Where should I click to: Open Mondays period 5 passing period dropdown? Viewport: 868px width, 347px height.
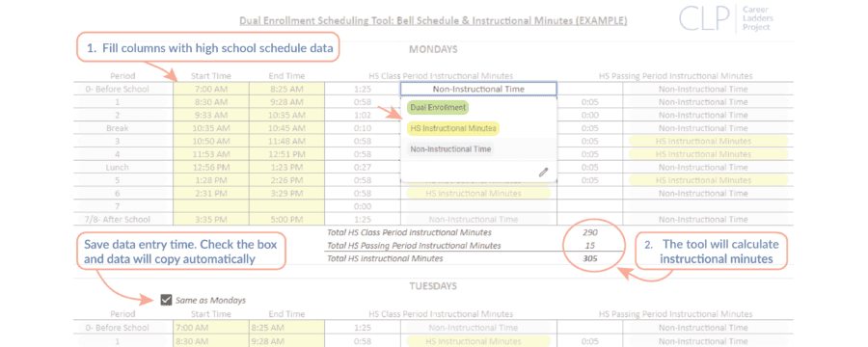point(708,180)
